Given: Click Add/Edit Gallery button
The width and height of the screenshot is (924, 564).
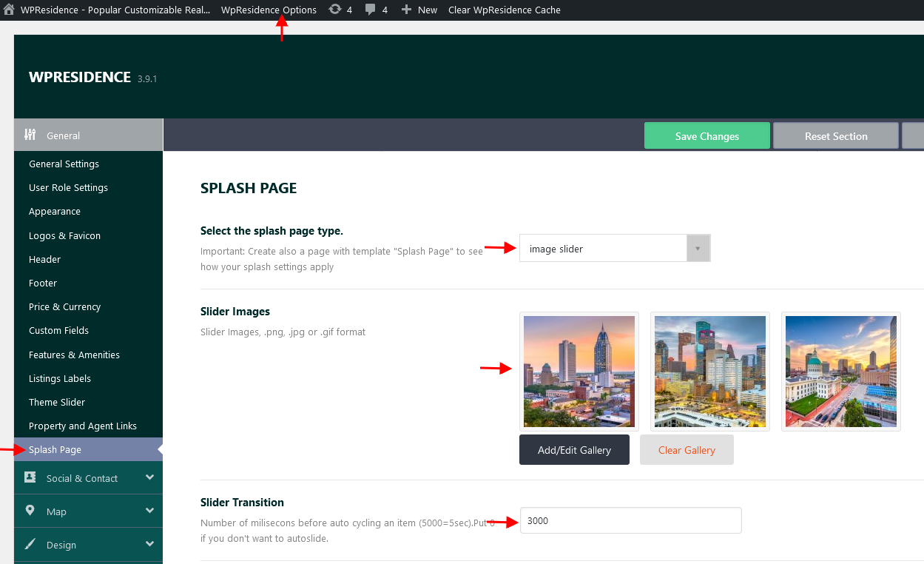Looking at the screenshot, I should 574,450.
